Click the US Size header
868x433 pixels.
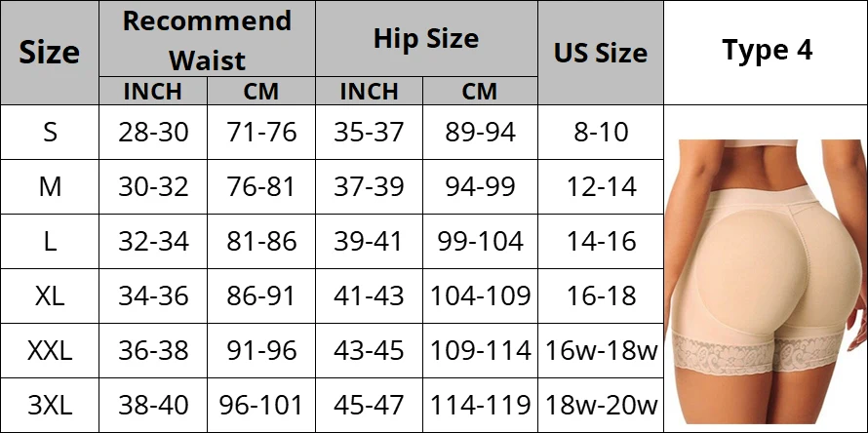click(x=601, y=53)
